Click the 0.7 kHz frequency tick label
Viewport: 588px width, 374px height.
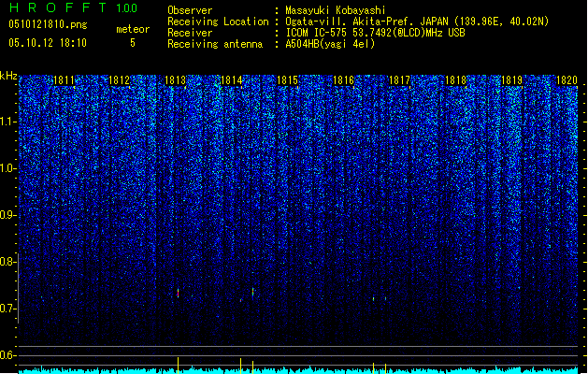tap(7, 309)
